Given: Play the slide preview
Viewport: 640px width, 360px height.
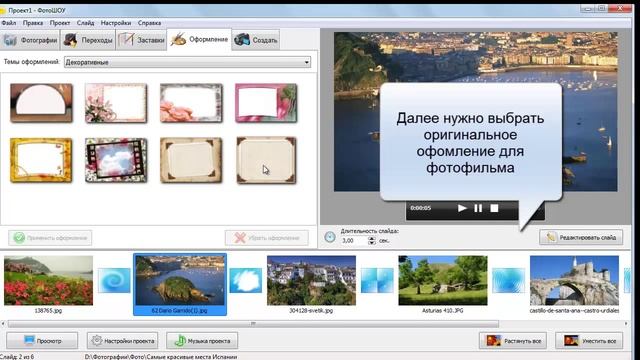Looking at the screenshot, I should point(462,208).
